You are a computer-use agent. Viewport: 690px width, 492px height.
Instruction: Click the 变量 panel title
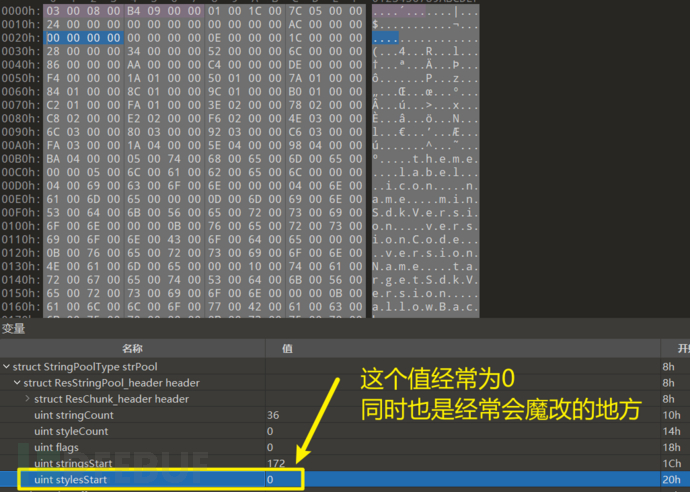coord(13,328)
